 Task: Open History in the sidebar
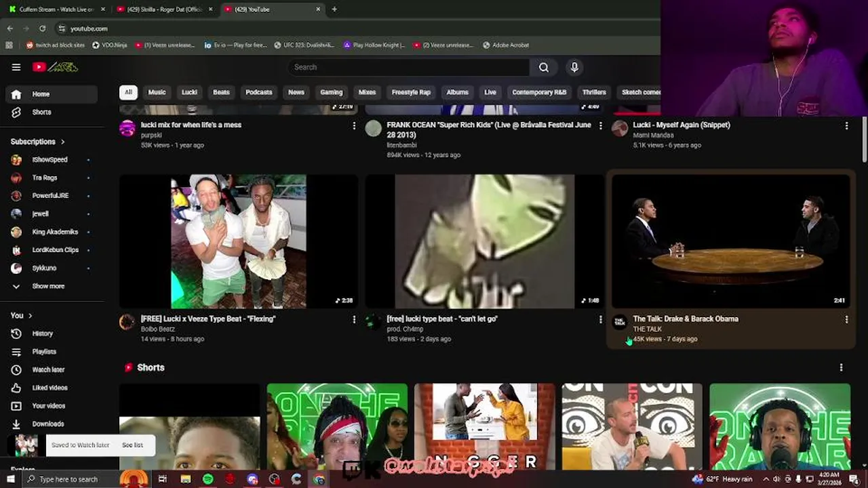click(x=52, y=333)
